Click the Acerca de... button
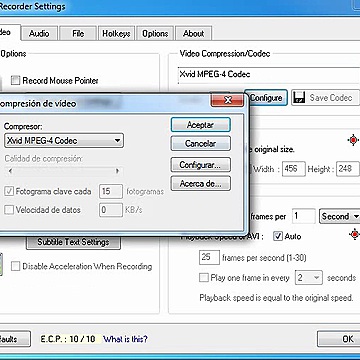This screenshot has height=360, width=360. click(200, 183)
